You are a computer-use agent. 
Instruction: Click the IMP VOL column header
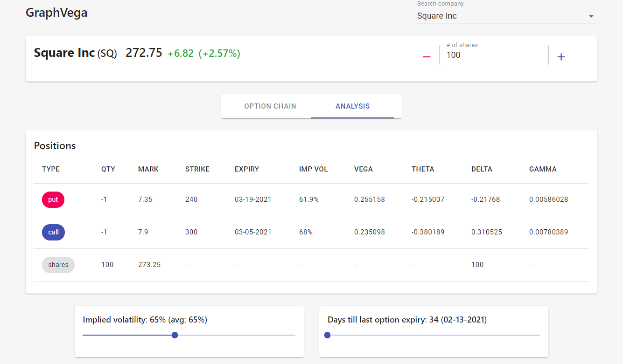[x=314, y=169]
